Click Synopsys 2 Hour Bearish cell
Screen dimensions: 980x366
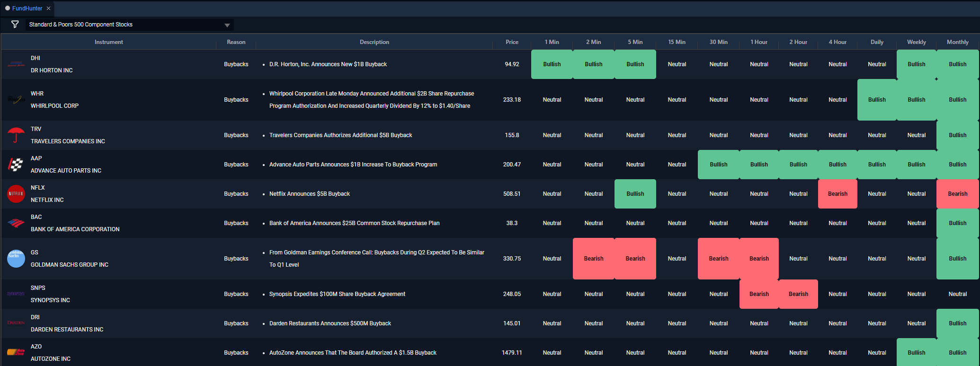click(x=798, y=294)
